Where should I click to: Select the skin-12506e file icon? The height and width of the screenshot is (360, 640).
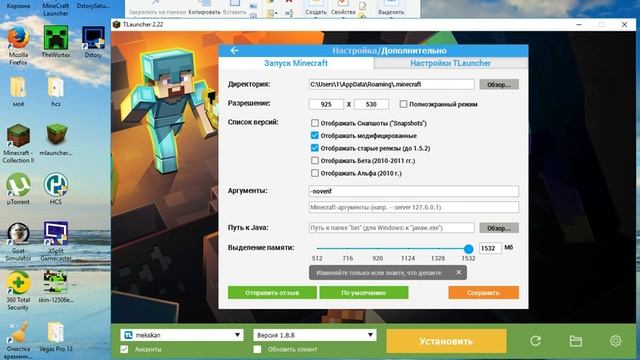tap(56, 287)
